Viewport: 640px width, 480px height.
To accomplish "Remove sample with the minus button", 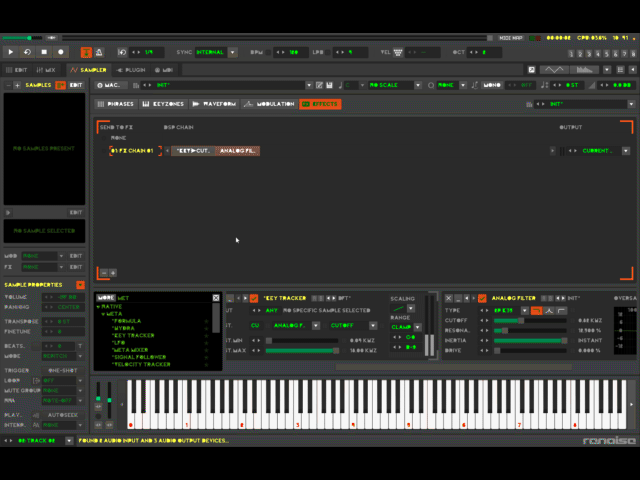I will [8, 85].
